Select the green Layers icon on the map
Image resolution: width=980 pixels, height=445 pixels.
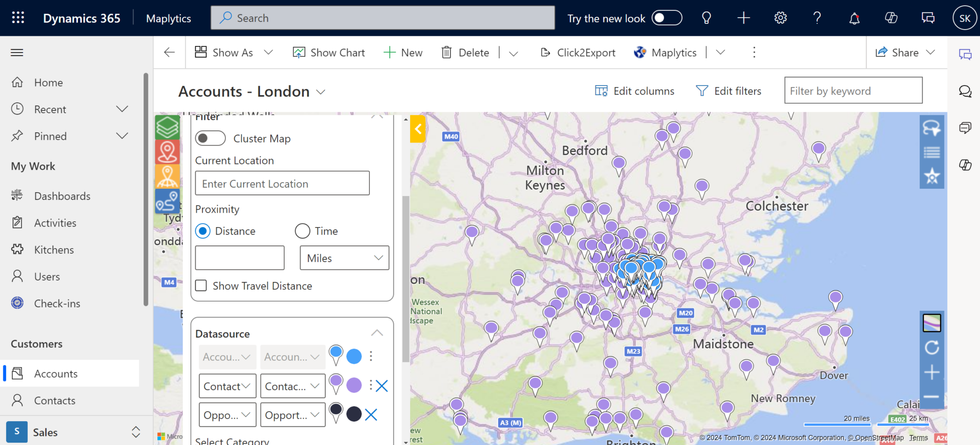(x=167, y=127)
